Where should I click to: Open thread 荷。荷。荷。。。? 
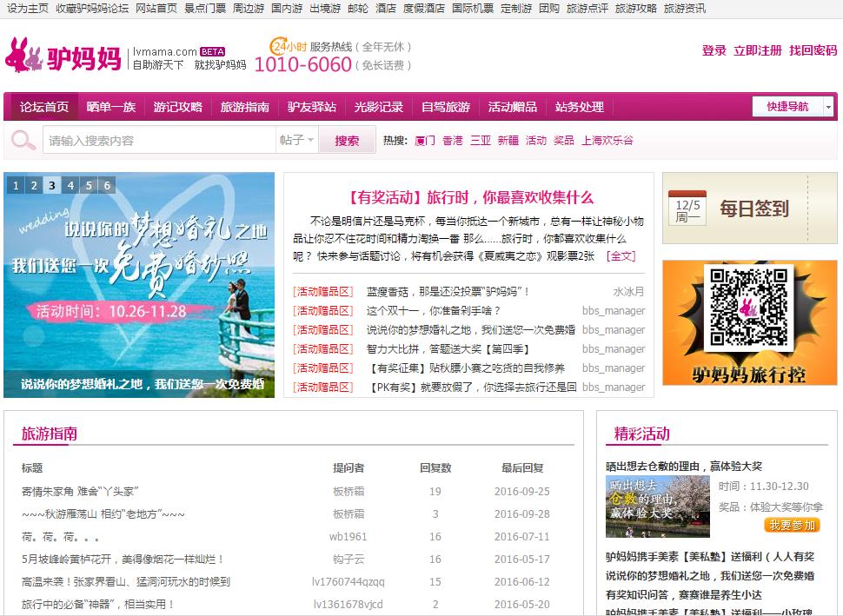[60, 536]
